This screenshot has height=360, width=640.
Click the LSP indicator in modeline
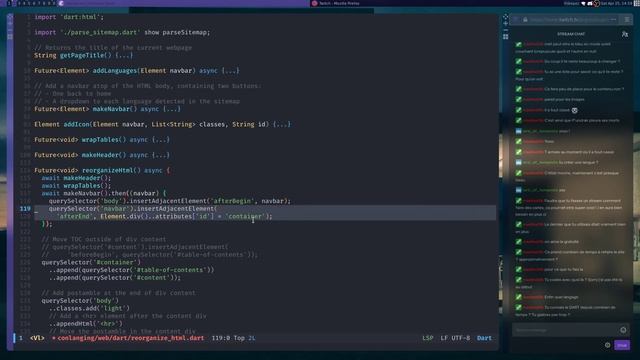(428, 338)
